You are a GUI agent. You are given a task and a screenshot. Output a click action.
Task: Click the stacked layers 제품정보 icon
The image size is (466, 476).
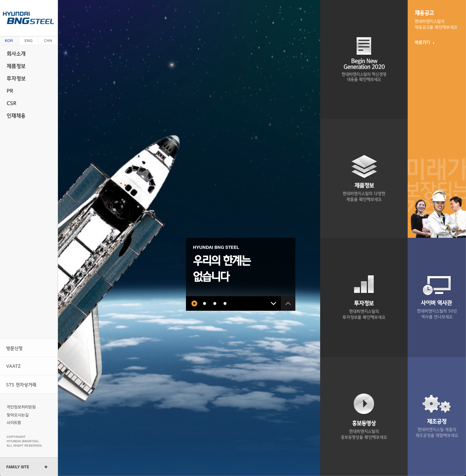point(364,167)
